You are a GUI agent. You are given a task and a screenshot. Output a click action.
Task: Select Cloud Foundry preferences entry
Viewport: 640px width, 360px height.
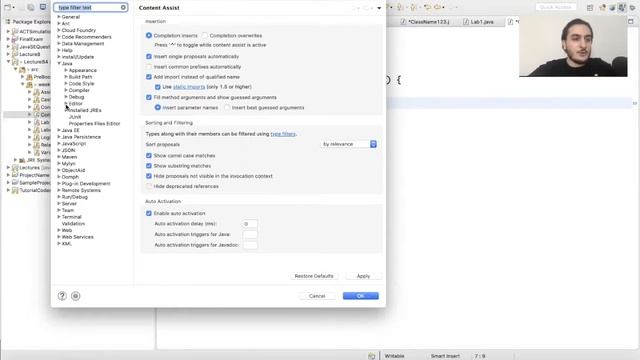(78, 30)
